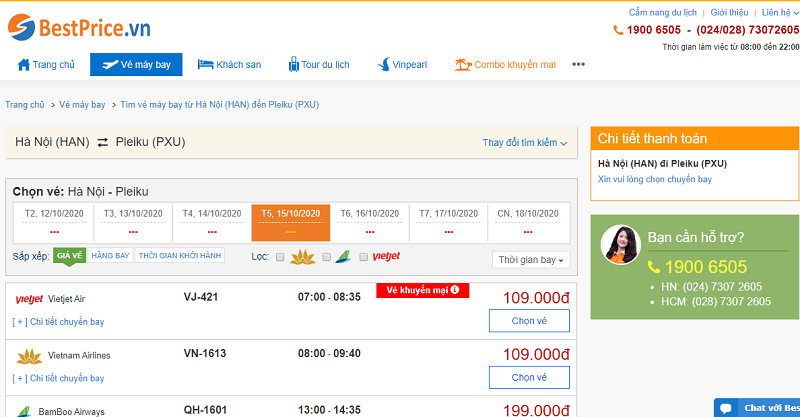Tick the Bamboo Airways filter checkbox
800x417 pixels.
click(x=327, y=257)
